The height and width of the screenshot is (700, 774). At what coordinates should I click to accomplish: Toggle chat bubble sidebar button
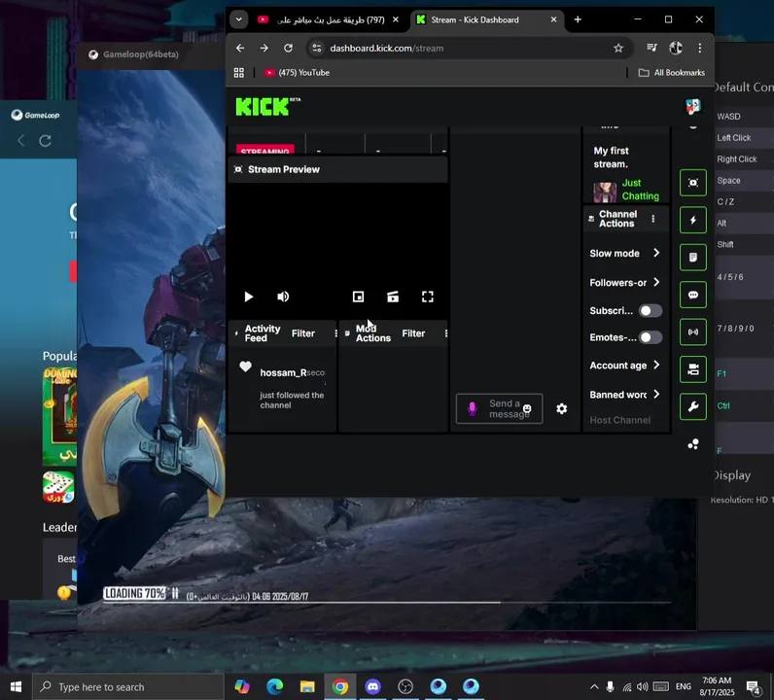tap(693, 295)
